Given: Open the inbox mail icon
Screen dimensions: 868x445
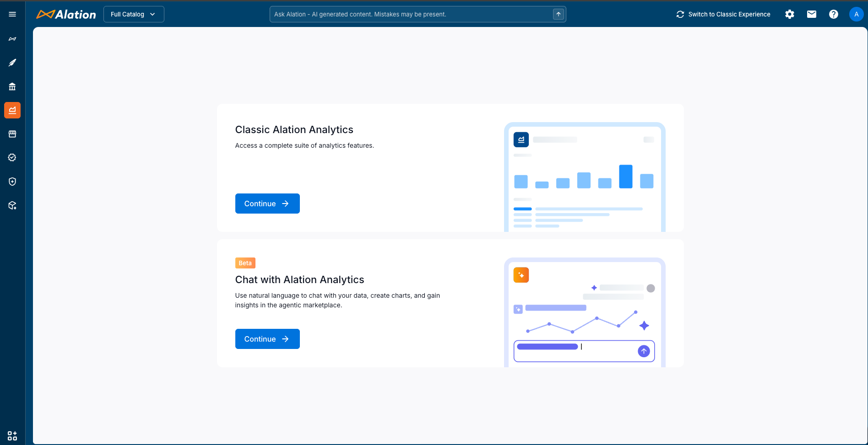Looking at the screenshot, I should coord(812,14).
